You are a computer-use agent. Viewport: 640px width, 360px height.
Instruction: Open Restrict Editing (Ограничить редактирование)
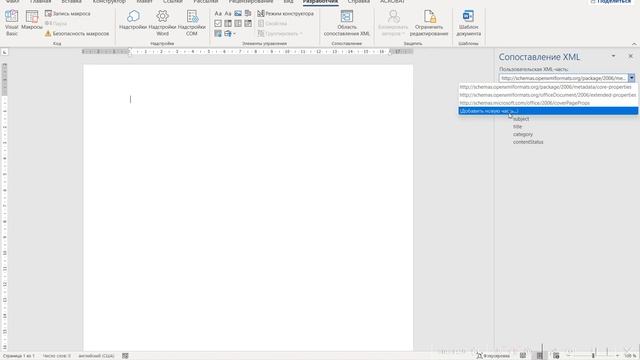coord(429,23)
